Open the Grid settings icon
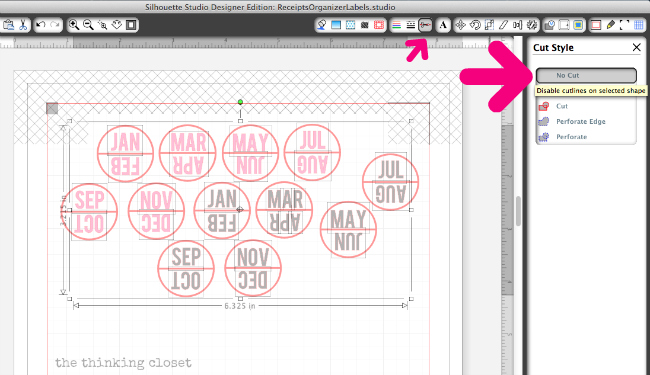Image resolution: width=650 pixels, height=375 pixels. (x=639, y=25)
